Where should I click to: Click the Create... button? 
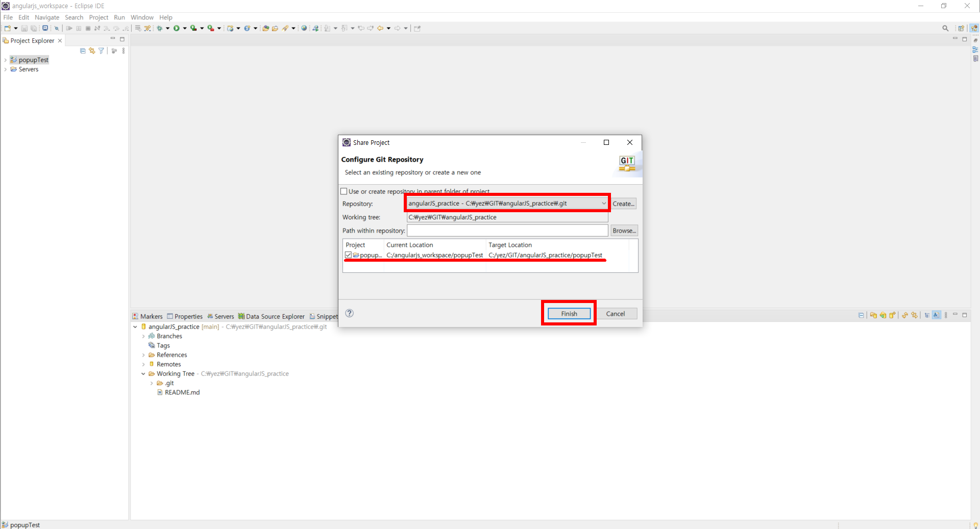pyautogui.click(x=624, y=204)
